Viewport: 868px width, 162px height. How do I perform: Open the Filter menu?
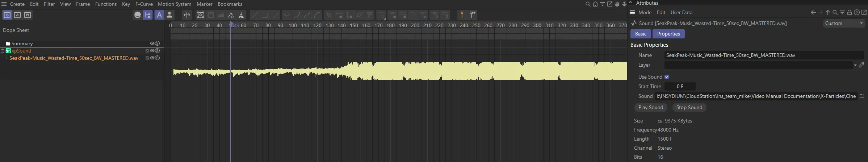coord(49,4)
